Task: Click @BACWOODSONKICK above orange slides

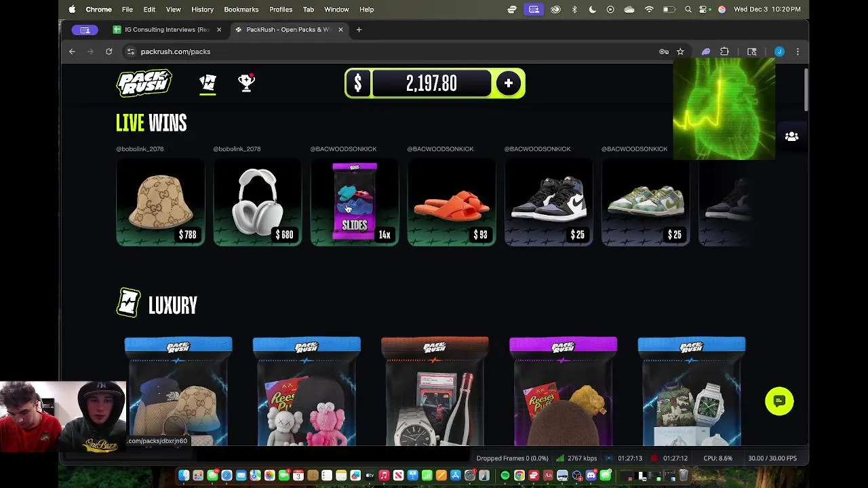Action: coord(440,149)
